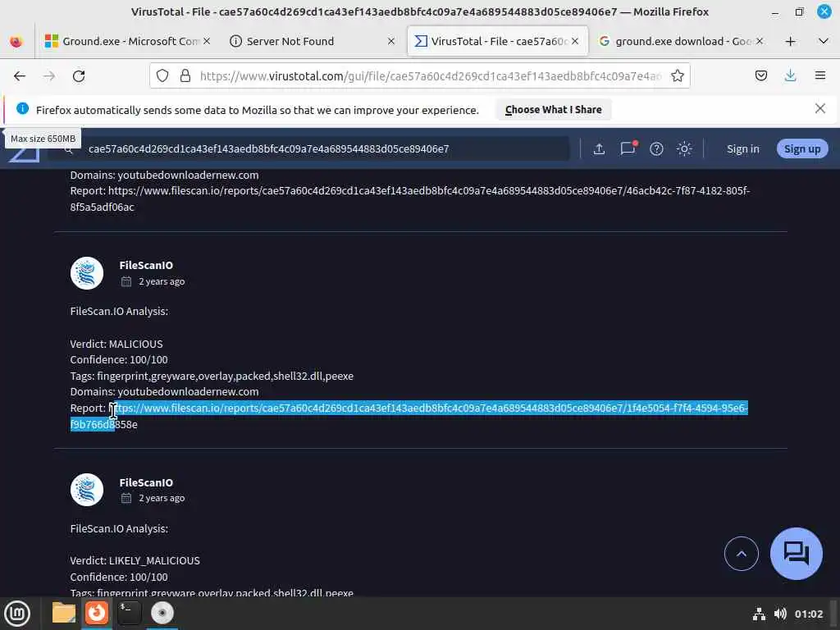840x630 pixels.
Task: Click FileScanIO username on LIKELY_MALICIOUS comment
Action: [146, 482]
